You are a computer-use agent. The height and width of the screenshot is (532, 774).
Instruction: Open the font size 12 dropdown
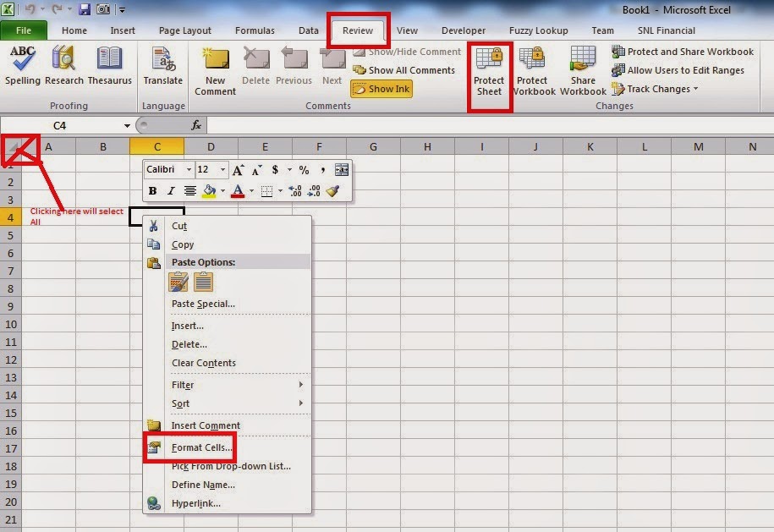click(x=223, y=170)
